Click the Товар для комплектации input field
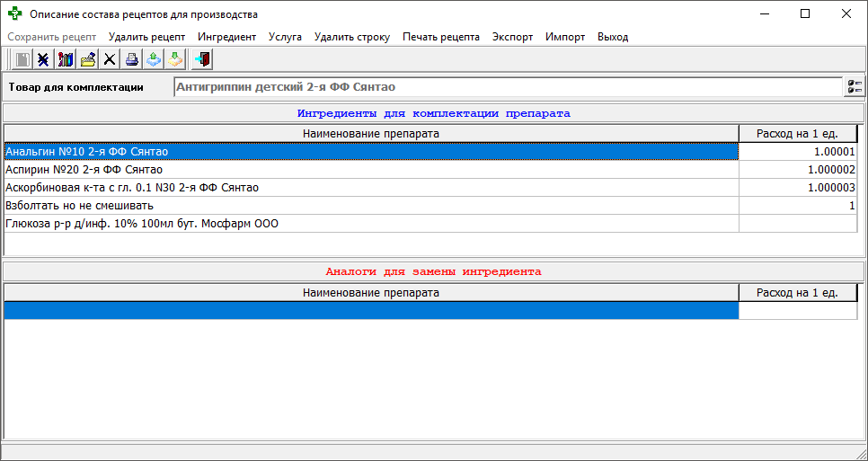This screenshot has height=461, width=868. pyautogui.click(x=509, y=87)
